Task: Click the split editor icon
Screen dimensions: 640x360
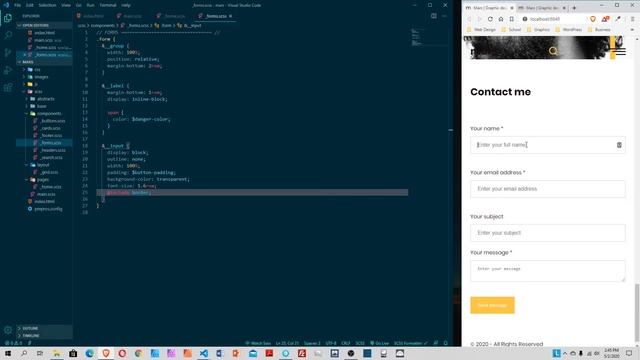Action: [x=433, y=16]
